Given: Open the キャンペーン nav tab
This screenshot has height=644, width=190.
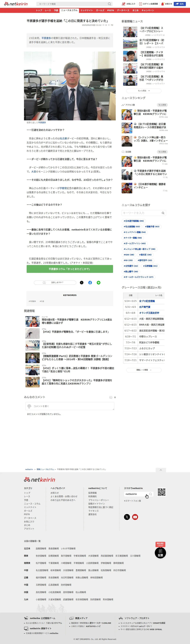Looking at the screenshot, I should [x=148, y=10].
